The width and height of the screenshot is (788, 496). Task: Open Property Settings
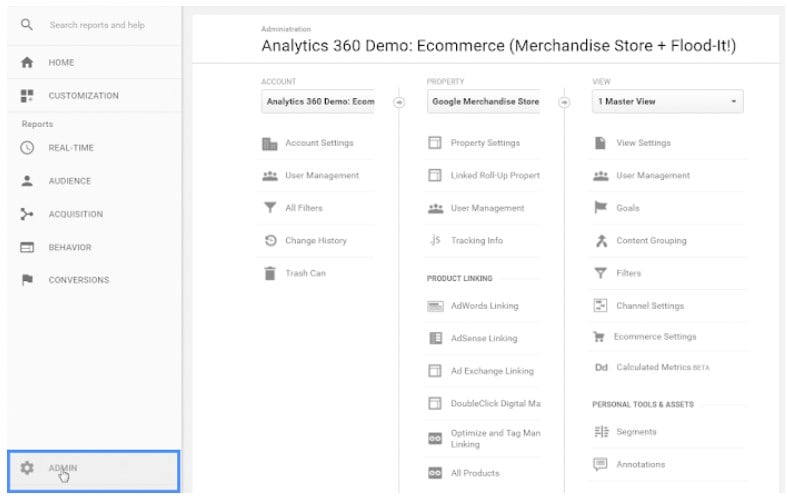485,143
